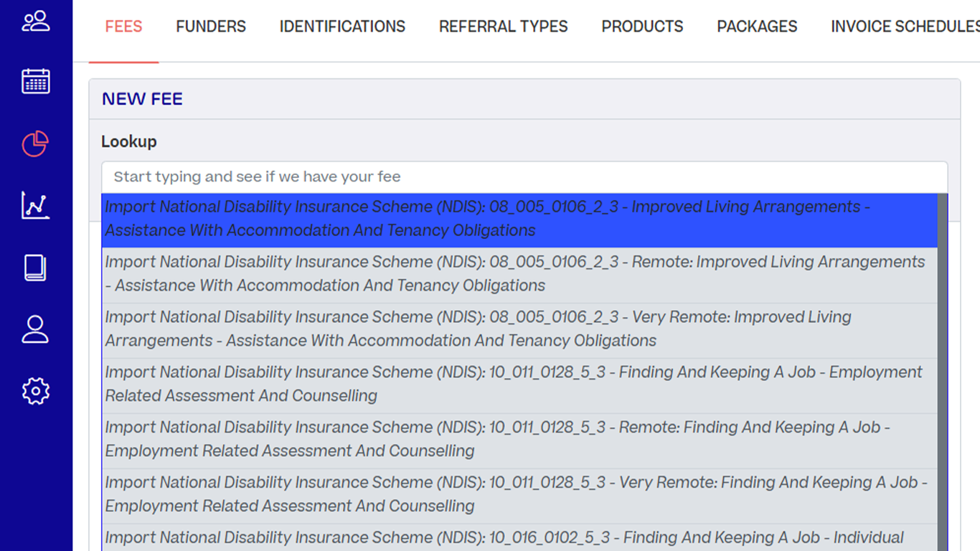Select 08_005_0106_2_3 Improved Living Arrangements highlighted option
The width and height of the screenshot is (980, 551).
(x=519, y=220)
